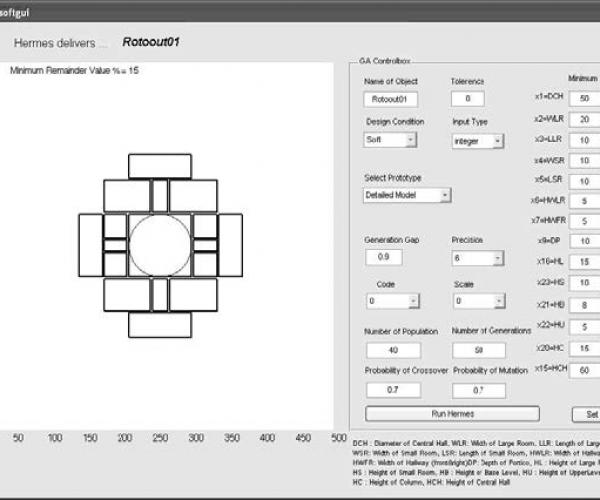The image size is (600, 500).
Task: Click the x9=DP minimum value field
Action: [x=584, y=241]
